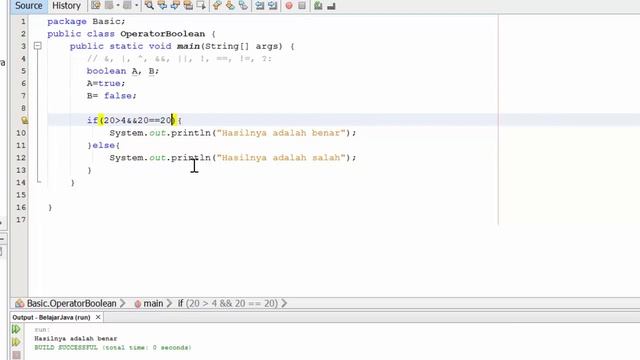Expand chevron after Basic.OperatorBoolean breadcrumb
This screenshot has height=360, width=640.
[x=122, y=303]
